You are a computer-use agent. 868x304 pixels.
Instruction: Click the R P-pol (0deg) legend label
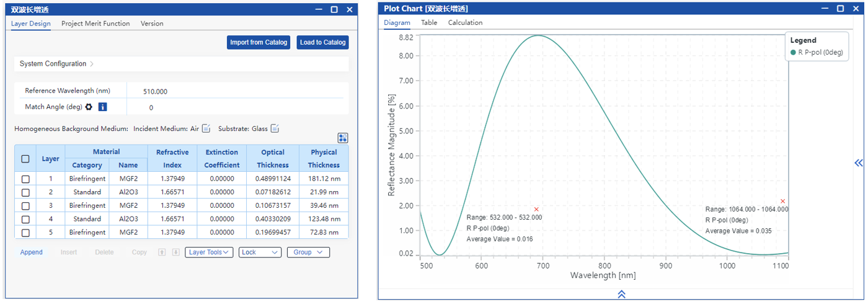tap(821, 53)
